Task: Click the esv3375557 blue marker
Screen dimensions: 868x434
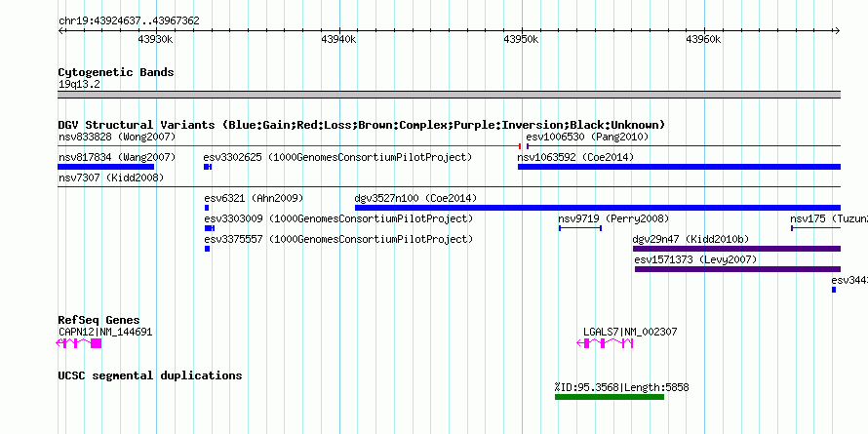Action: [207, 249]
